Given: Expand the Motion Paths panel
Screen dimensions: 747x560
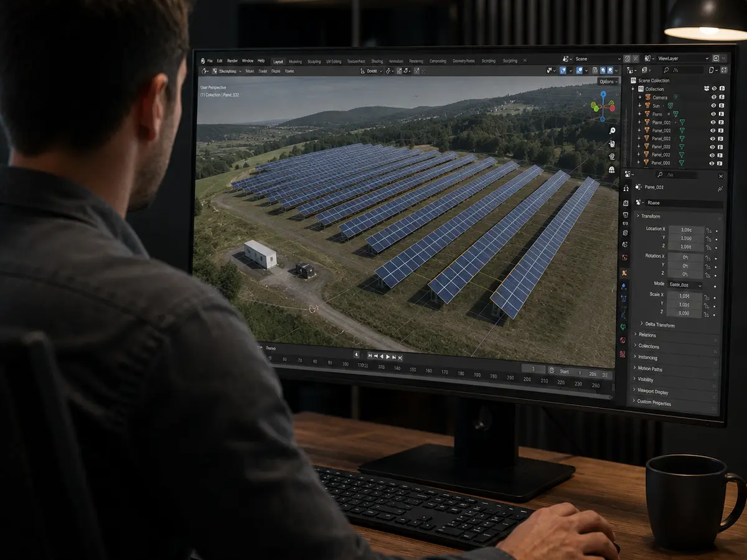Looking at the screenshot, I should (648, 368).
